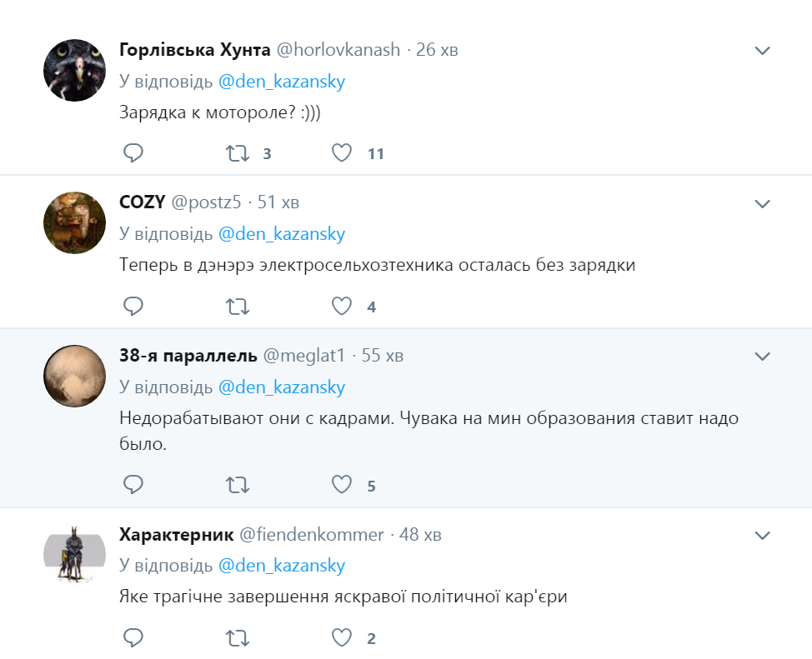Viewport: 812px width, 659px height.
Task: Click the reply icon on COZY's tweet
Action: point(133,306)
